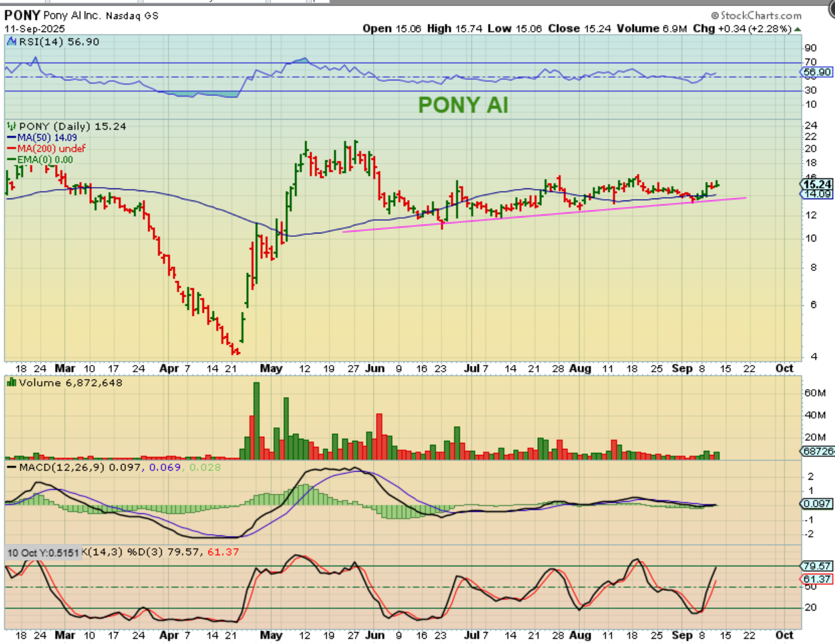835x644 pixels.
Task: Click the 60M volume axis label
Action: [814, 393]
